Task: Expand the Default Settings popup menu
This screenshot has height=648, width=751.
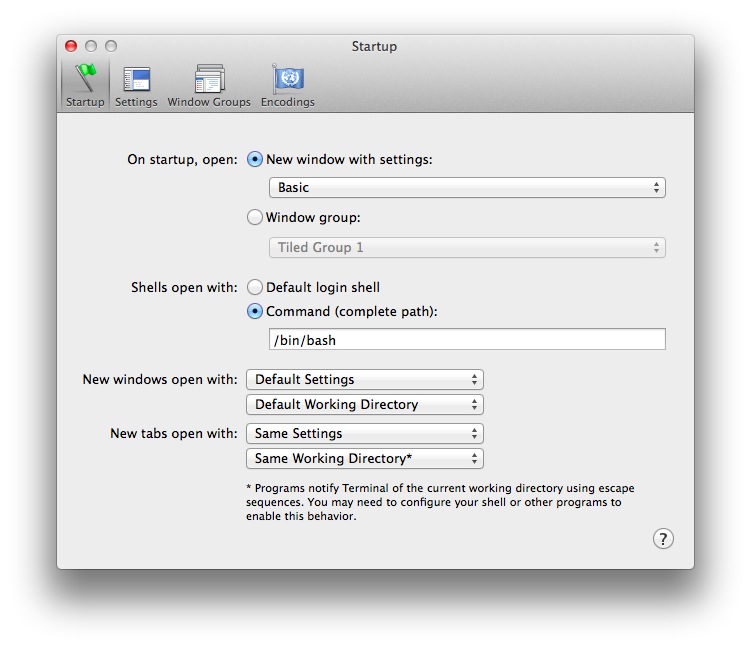Action: click(x=365, y=379)
